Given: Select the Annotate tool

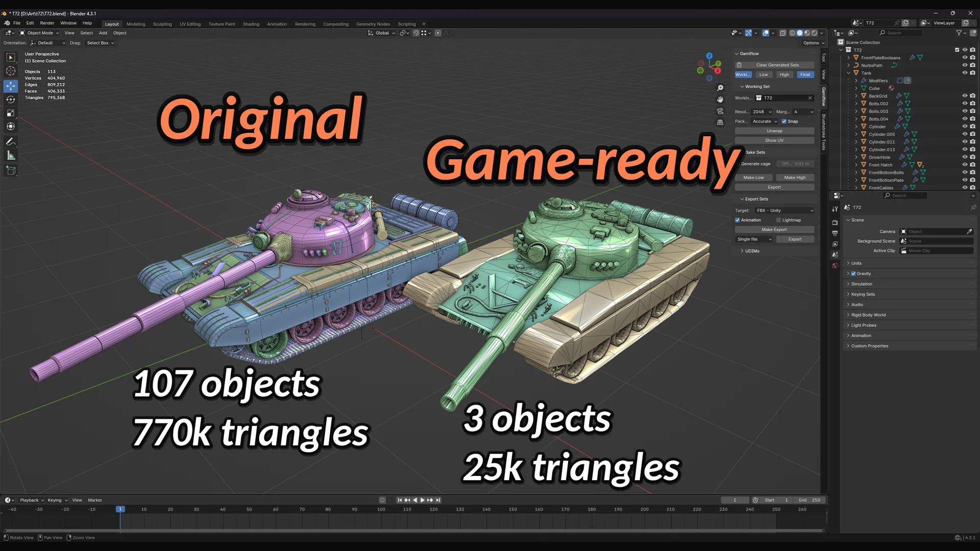Looking at the screenshot, I should (11, 141).
